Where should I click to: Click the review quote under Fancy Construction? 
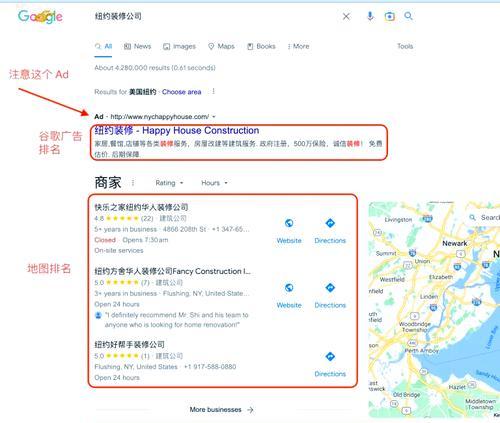[177, 320]
